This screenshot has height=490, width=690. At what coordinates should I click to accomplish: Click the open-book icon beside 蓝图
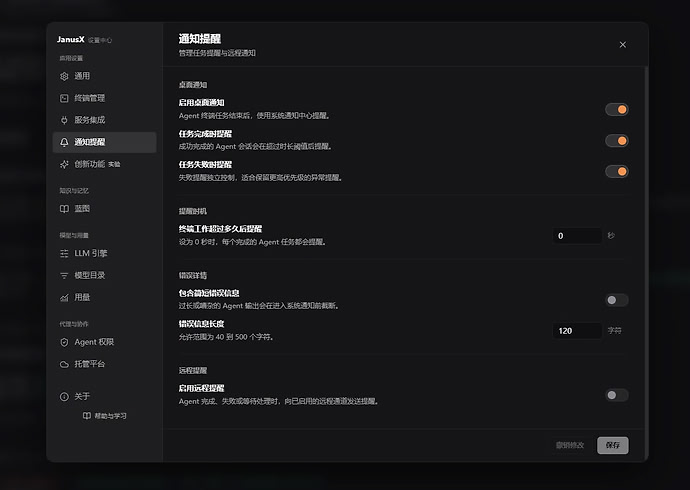pos(64,208)
